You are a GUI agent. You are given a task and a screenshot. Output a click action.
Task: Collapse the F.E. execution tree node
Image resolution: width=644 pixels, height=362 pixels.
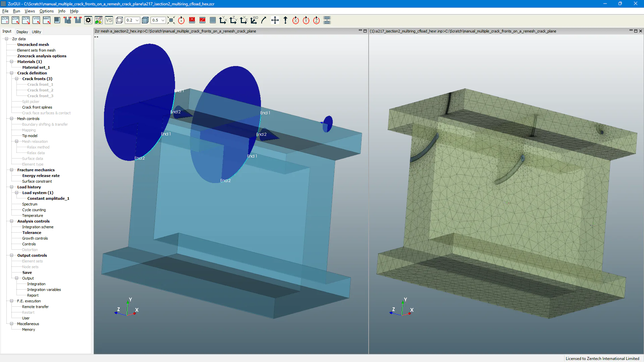(x=11, y=301)
